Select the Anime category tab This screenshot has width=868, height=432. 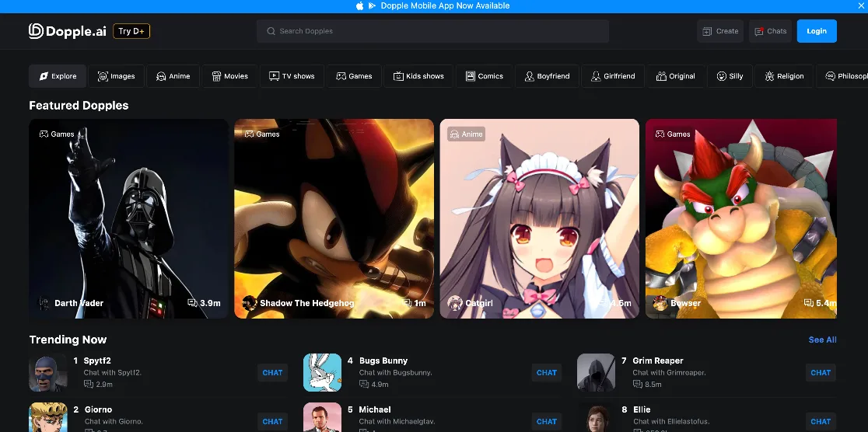pos(173,76)
